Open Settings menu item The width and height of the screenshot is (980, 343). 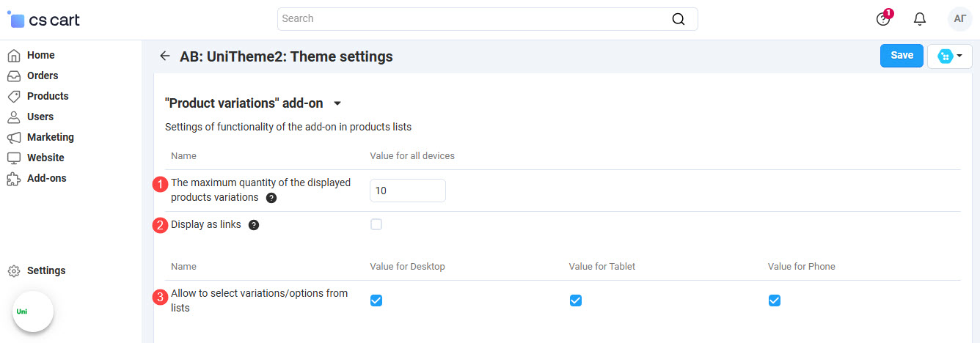[x=46, y=270]
